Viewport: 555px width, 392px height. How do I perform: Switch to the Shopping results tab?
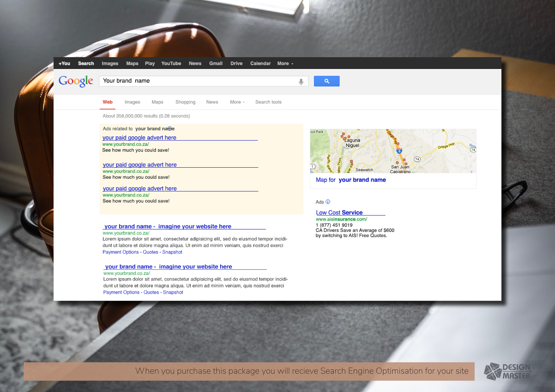[x=185, y=102]
